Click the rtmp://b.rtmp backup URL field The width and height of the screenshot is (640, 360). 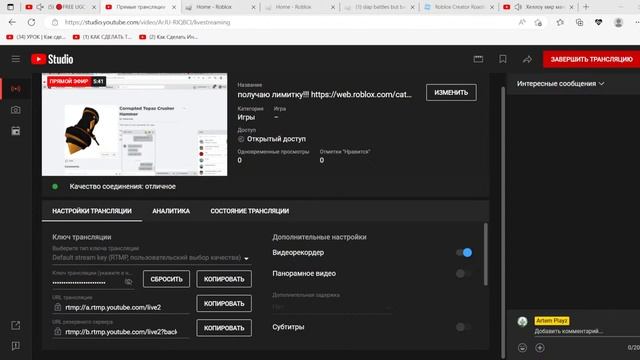(x=121, y=332)
